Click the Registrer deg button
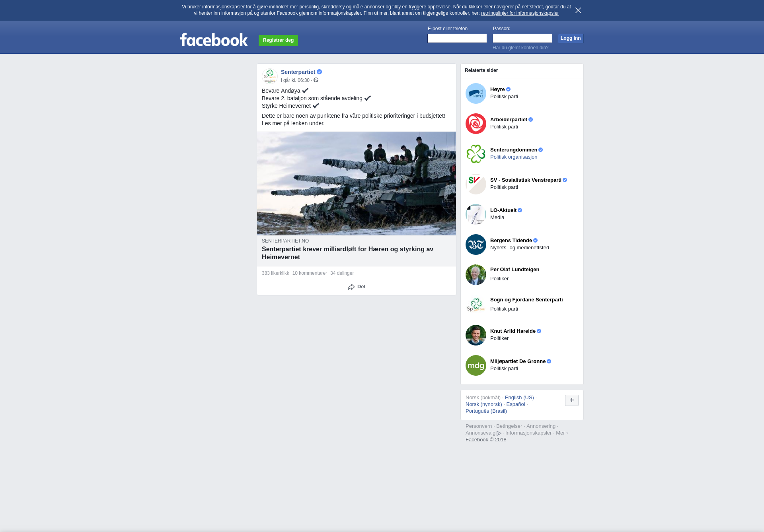 click(278, 40)
